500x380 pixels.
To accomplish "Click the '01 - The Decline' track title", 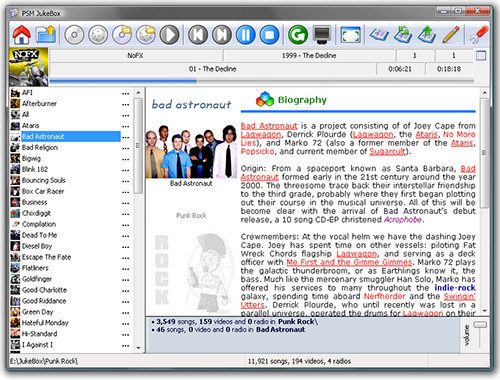I will point(212,69).
